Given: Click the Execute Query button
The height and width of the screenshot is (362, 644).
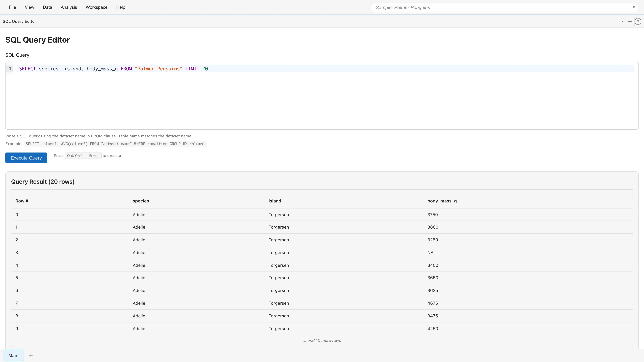Looking at the screenshot, I should tap(26, 158).
